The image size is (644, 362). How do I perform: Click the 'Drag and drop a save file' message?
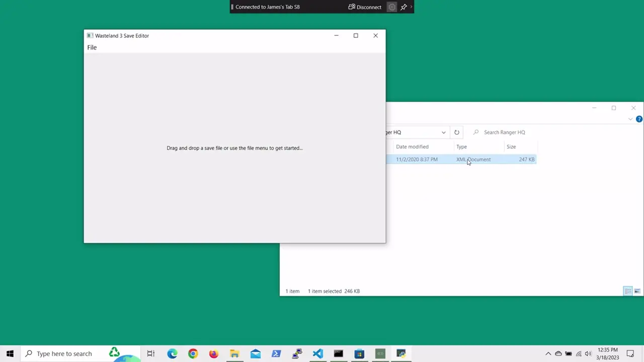coord(234,148)
